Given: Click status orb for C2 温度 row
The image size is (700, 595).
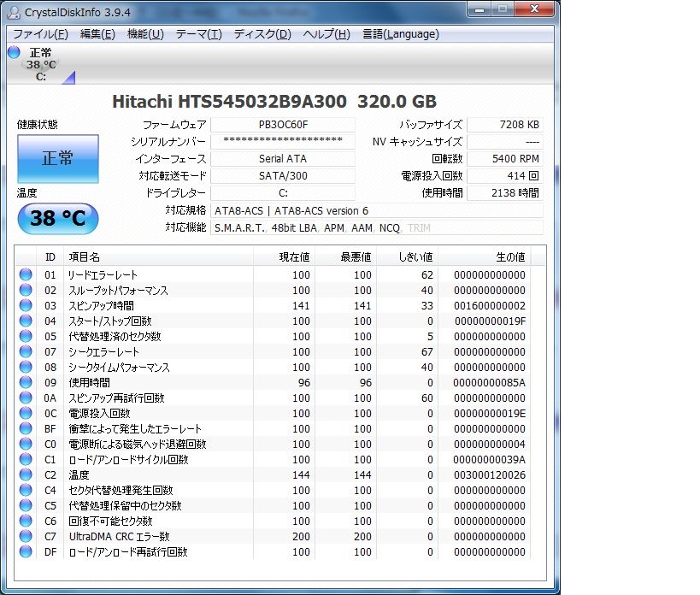Looking at the screenshot, I should [26, 474].
